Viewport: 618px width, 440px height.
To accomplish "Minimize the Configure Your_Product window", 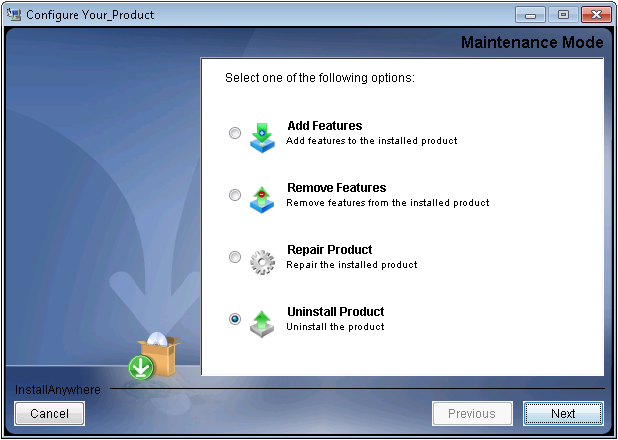I will tap(531, 15).
